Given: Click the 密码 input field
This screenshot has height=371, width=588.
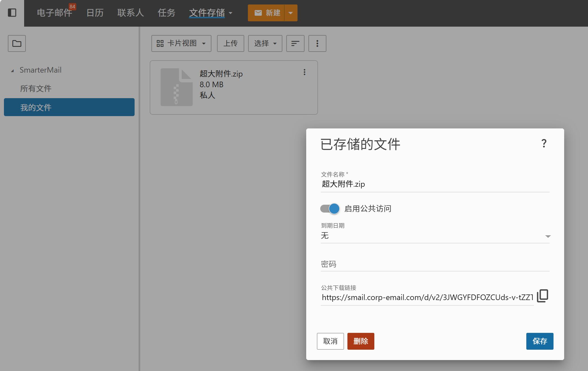Looking at the screenshot, I should click(x=435, y=264).
